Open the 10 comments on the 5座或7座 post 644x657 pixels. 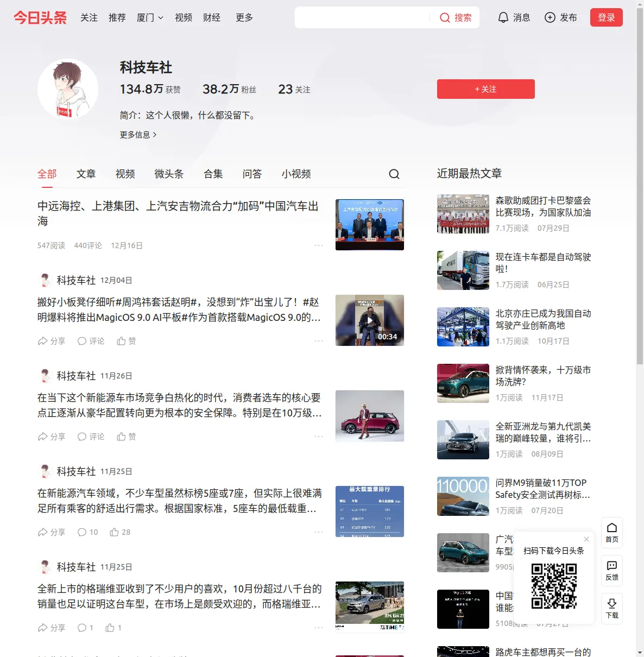click(88, 532)
